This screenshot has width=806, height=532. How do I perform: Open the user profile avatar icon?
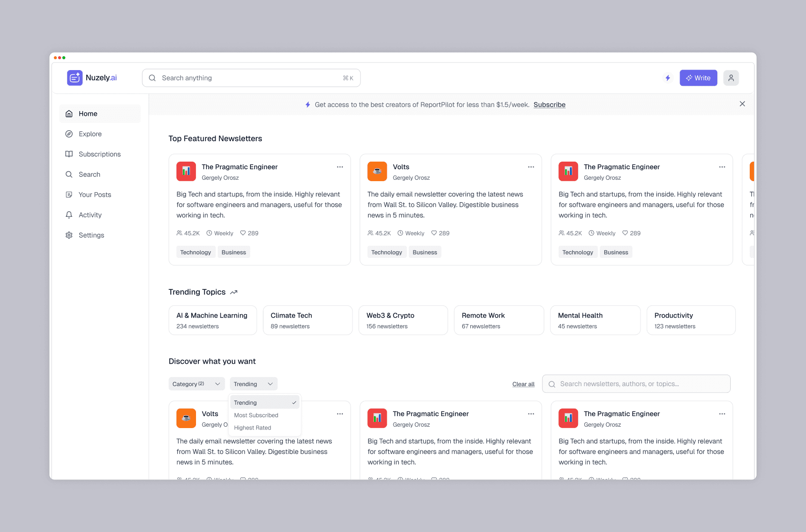point(731,78)
